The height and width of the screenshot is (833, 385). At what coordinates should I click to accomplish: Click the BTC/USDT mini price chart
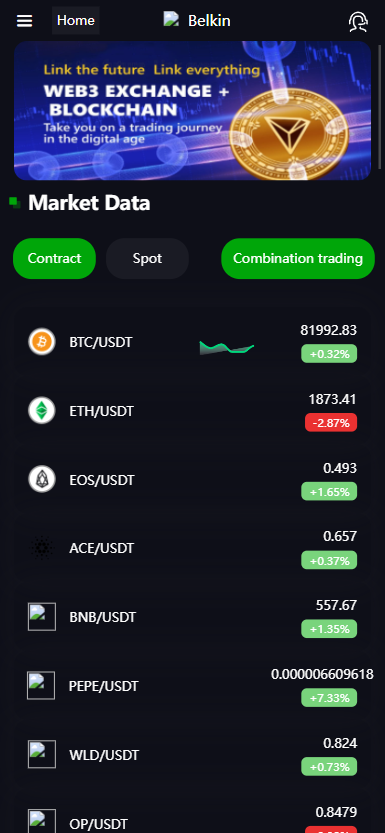[227, 347]
